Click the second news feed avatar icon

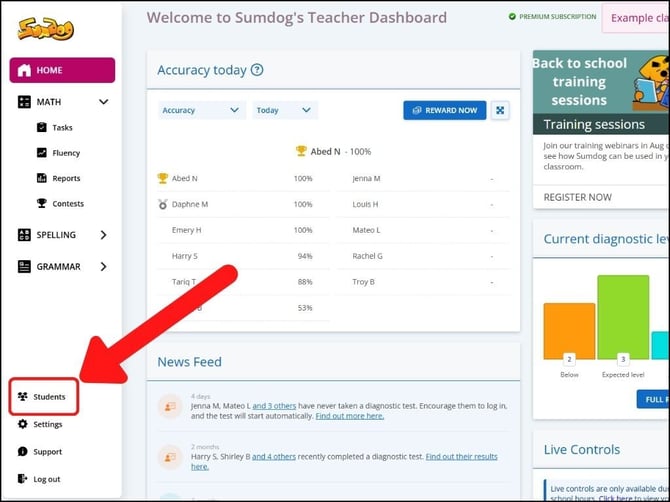(170, 457)
